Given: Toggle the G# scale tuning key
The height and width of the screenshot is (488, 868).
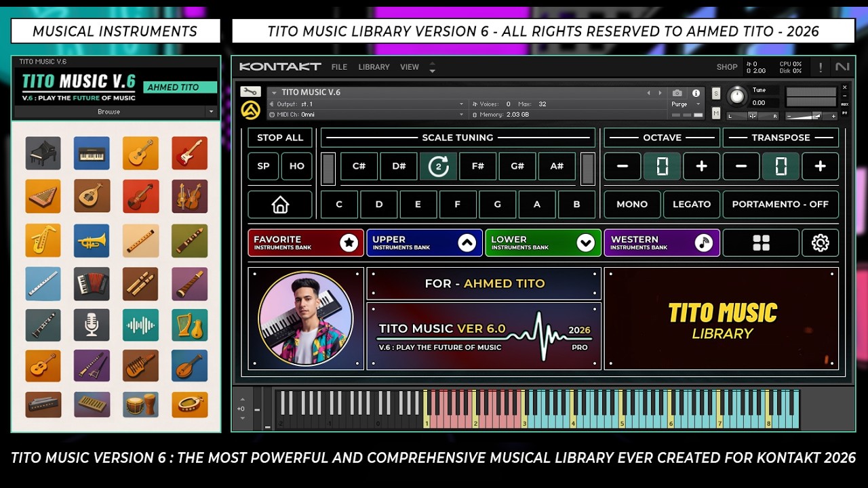Looking at the screenshot, I should 517,166.
